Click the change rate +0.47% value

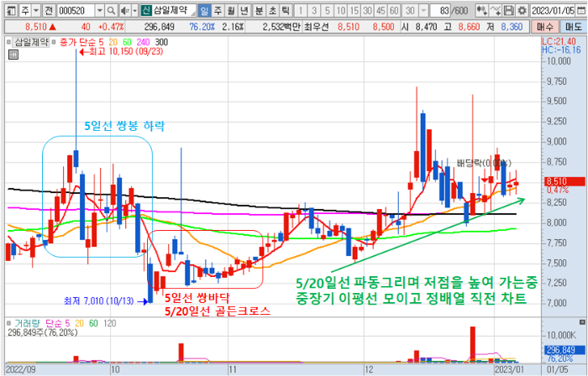tap(111, 27)
